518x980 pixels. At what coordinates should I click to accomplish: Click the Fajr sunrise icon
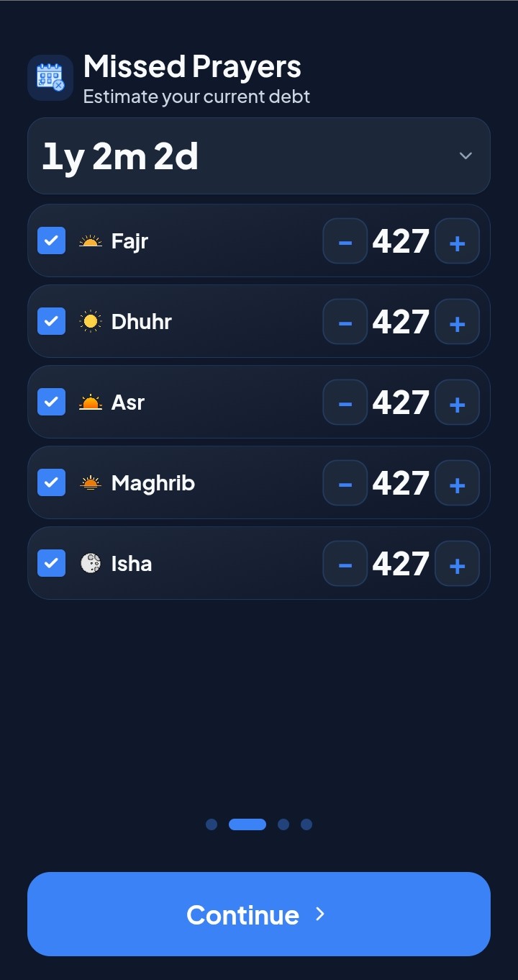tap(91, 241)
